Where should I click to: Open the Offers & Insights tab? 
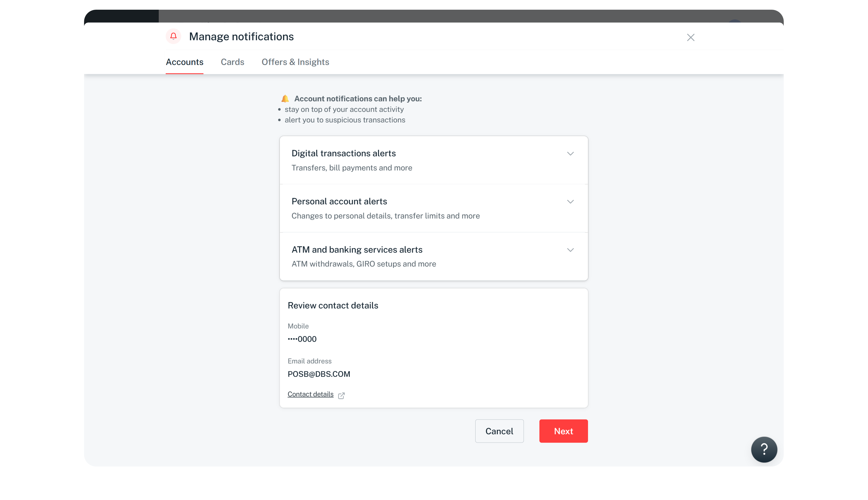pyautogui.click(x=295, y=62)
